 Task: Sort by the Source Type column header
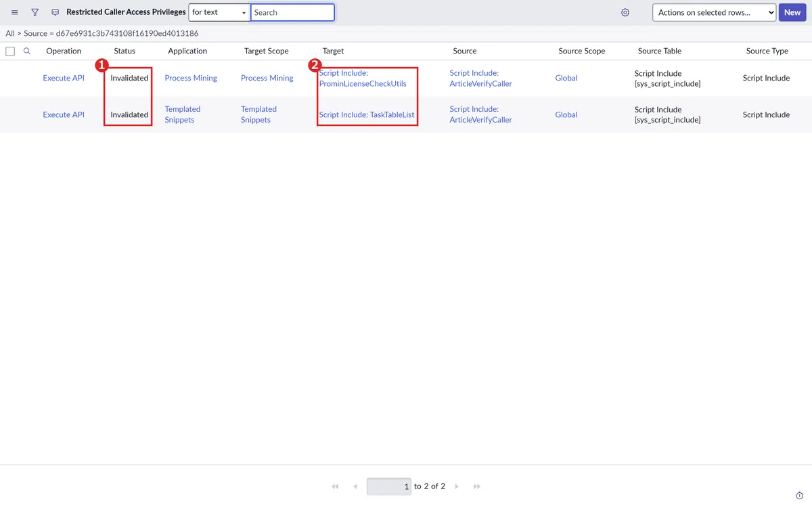[767, 51]
